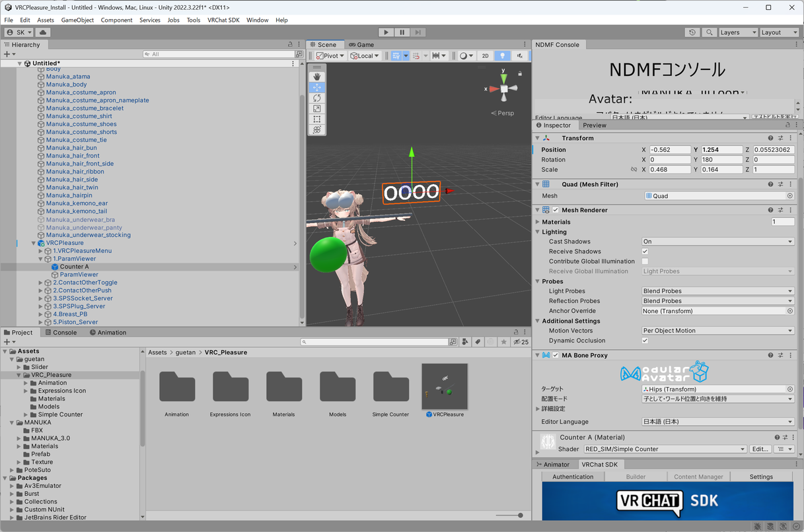Screen dimensions: 804x532
Task: Open the Transform component help icon
Action: click(x=770, y=138)
